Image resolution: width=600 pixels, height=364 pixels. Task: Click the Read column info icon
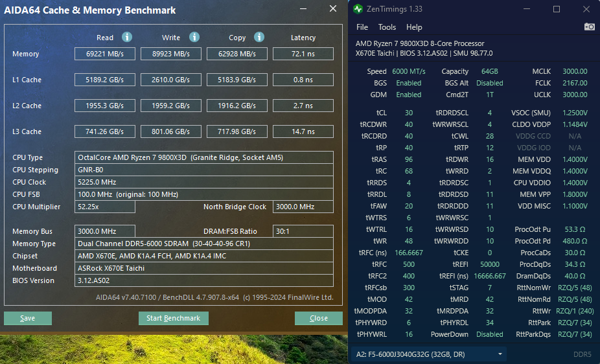pos(127,38)
